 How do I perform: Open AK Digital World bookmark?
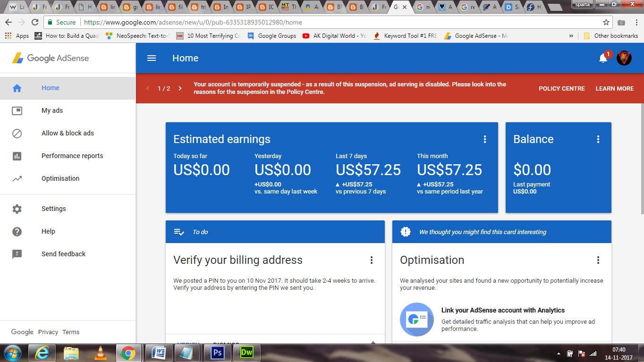[x=334, y=35]
